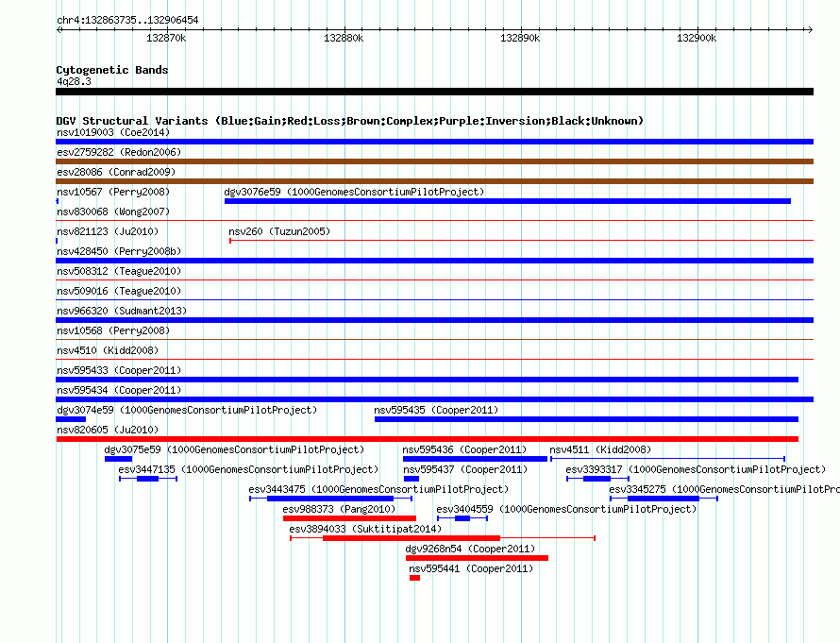Open esv3393317 variant label
The height and width of the screenshot is (643, 840).
696,469
